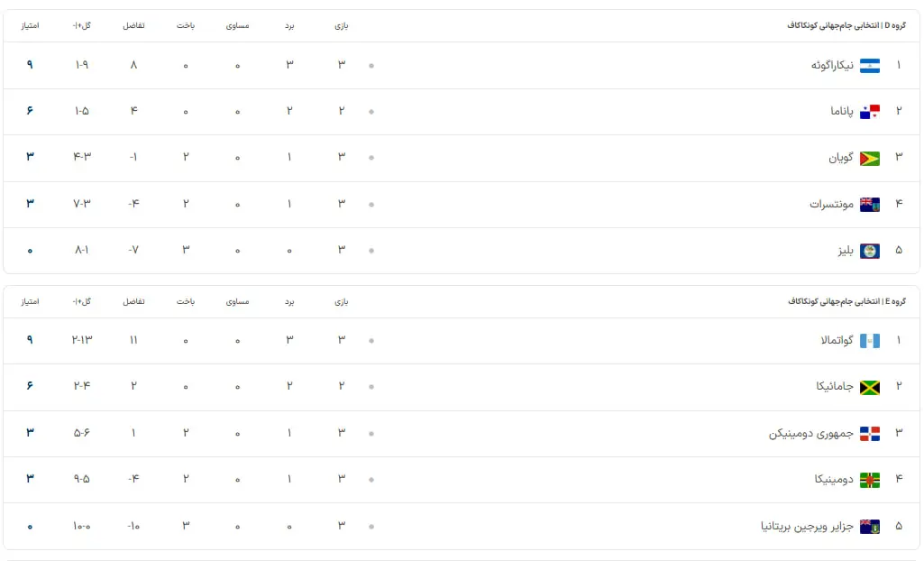Viewport: 924px width, 561px height.
Task: Open the جامائیکا team link
Action: tap(834, 387)
